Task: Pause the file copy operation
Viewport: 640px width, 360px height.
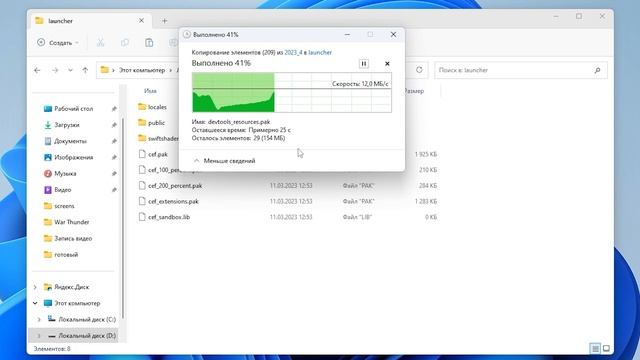Action: coord(363,64)
